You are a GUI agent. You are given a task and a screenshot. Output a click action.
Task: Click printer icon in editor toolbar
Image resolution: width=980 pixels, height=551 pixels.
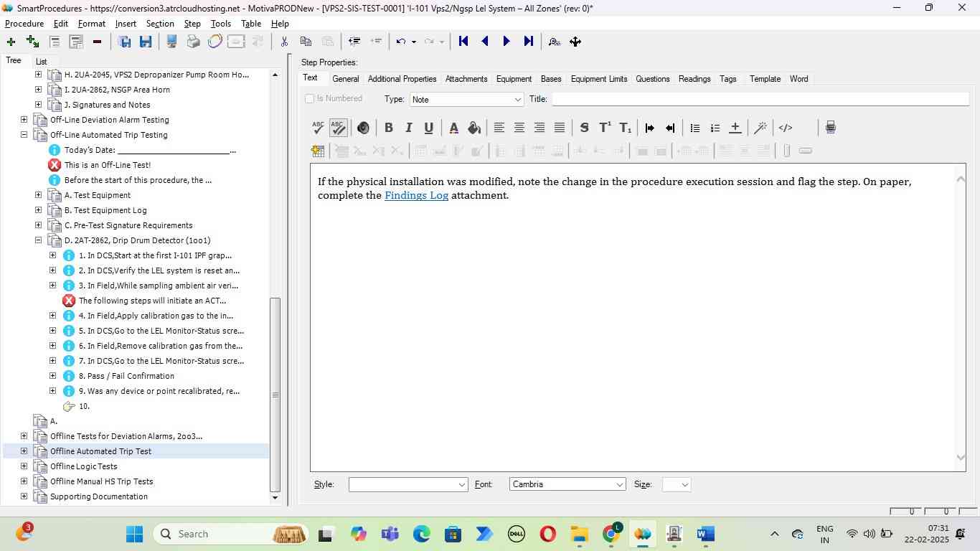pyautogui.click(x=830, y=128)
